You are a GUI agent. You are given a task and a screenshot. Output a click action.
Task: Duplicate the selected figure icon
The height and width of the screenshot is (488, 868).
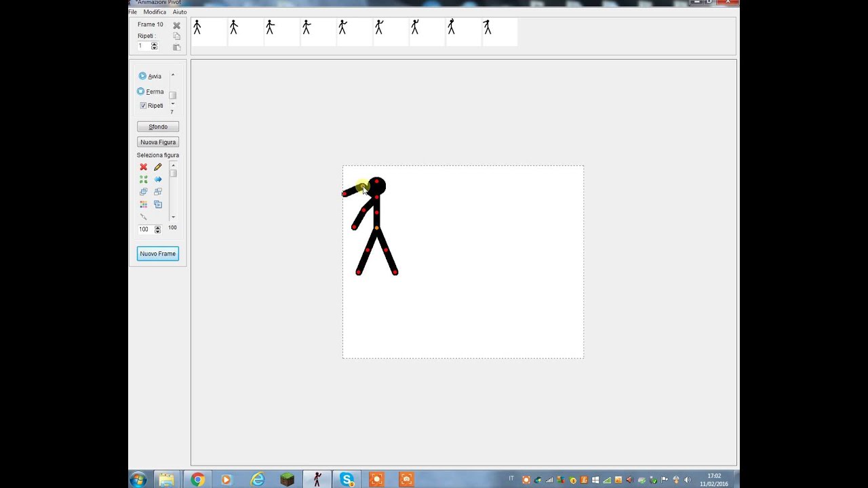(x=158, y=204)
